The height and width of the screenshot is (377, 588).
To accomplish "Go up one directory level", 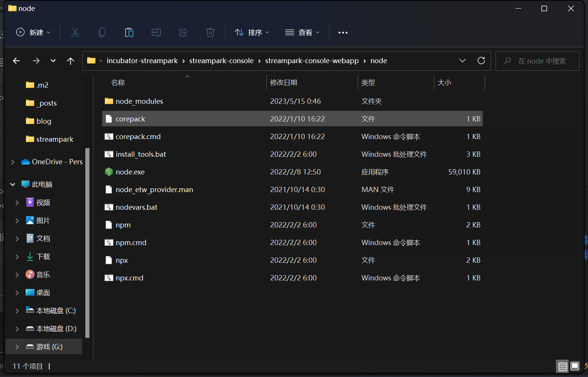I will [70, 61].
